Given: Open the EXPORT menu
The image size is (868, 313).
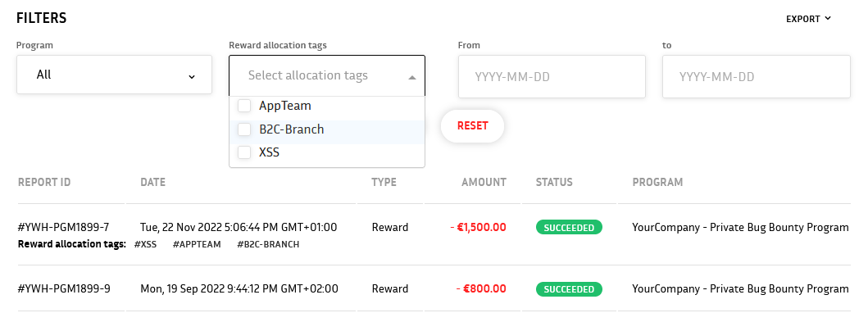Looking at the screenshot, I should pyautogui.click(x=808, y=19).
